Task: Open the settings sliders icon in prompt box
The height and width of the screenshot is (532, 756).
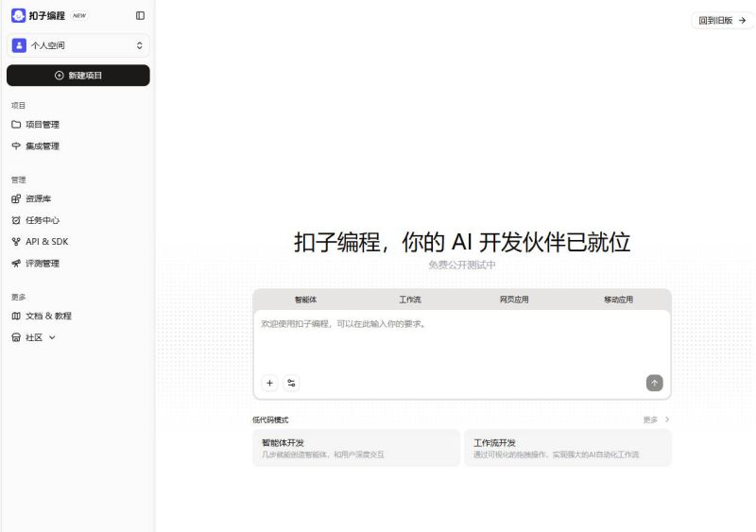Action: coord(291,383)
